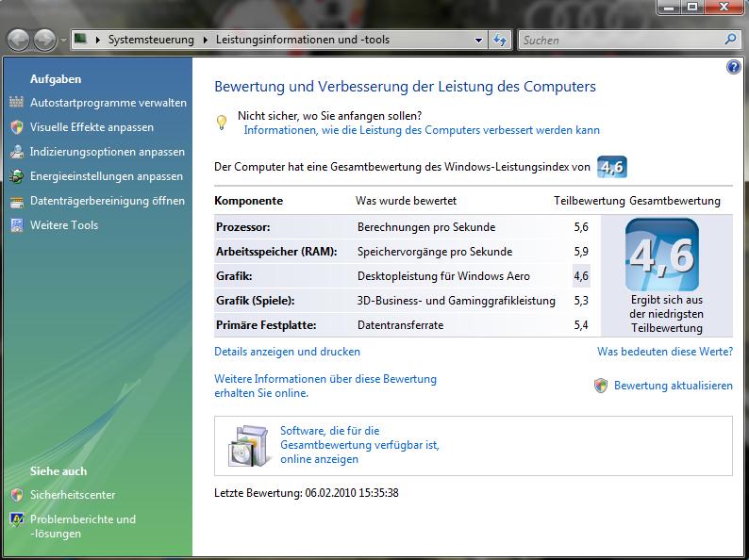Click the 5,3 Grafik (Spiele) score
749x560 pixels.
581,301
